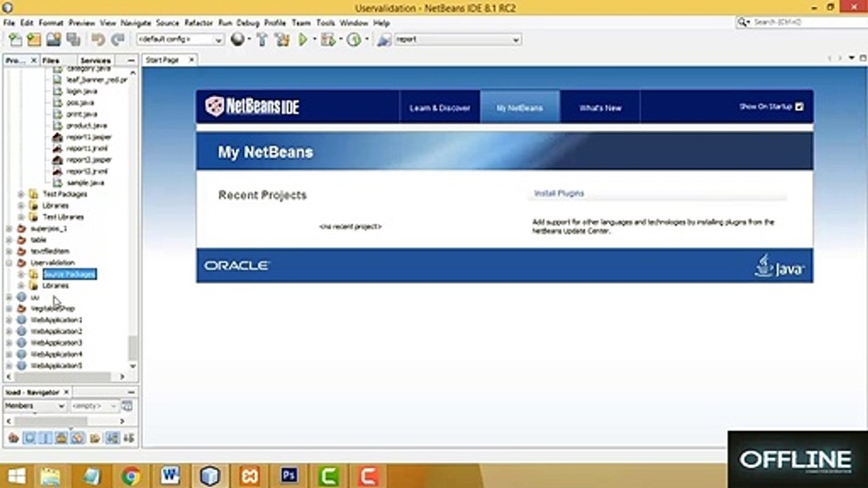Click the Projects tree horizontal scrollbar
Viewport: 868px width, 488px height.
62,376
